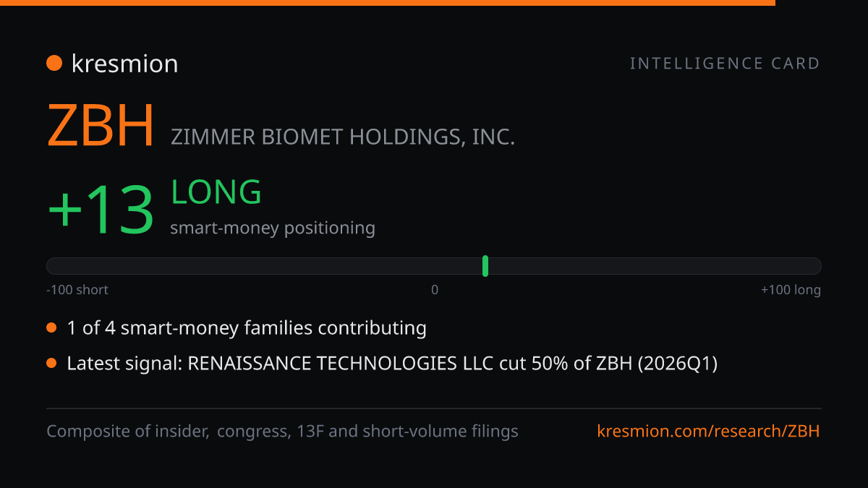This screenshot has height=488, width=868.
Task: Click the 0 midpoint scale label
Action: 435,290
